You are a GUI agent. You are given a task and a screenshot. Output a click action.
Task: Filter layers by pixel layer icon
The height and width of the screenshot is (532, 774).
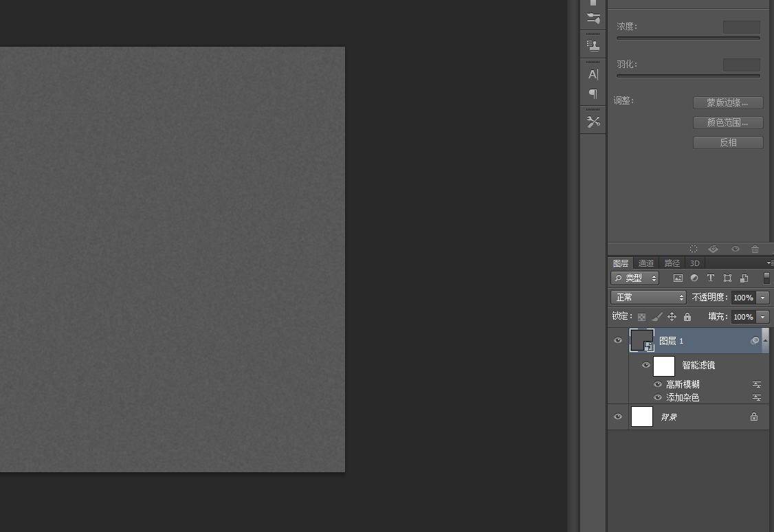point(678,278)
